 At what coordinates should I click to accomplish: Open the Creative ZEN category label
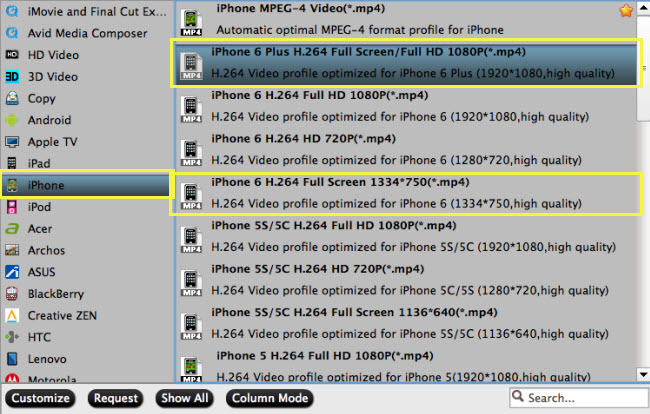(62, 315)
